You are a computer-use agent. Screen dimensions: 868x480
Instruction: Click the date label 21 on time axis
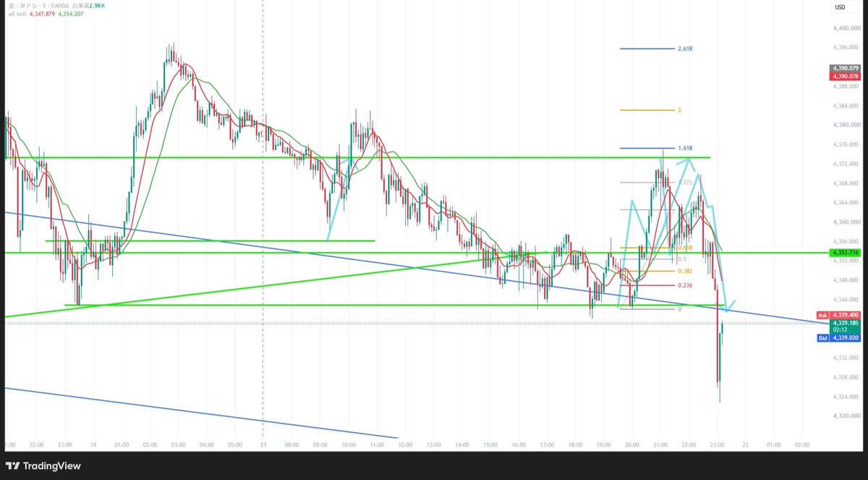262,445
